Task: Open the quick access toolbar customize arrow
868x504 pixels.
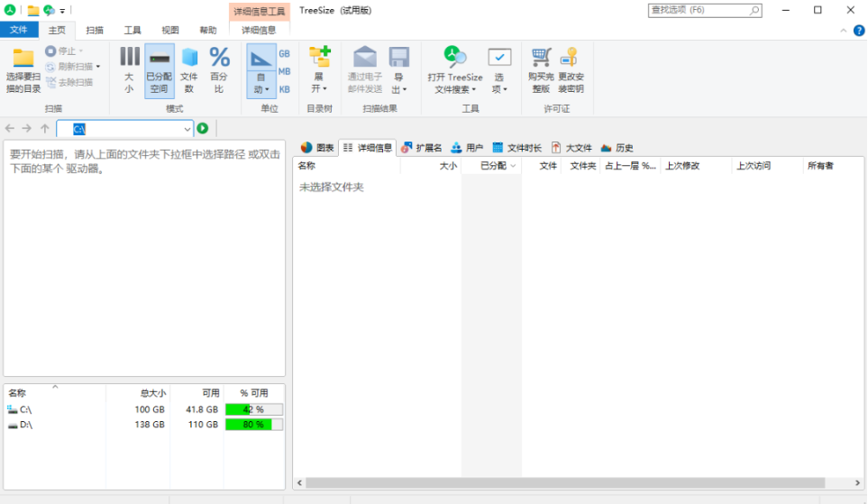Action: click(62, 11)
